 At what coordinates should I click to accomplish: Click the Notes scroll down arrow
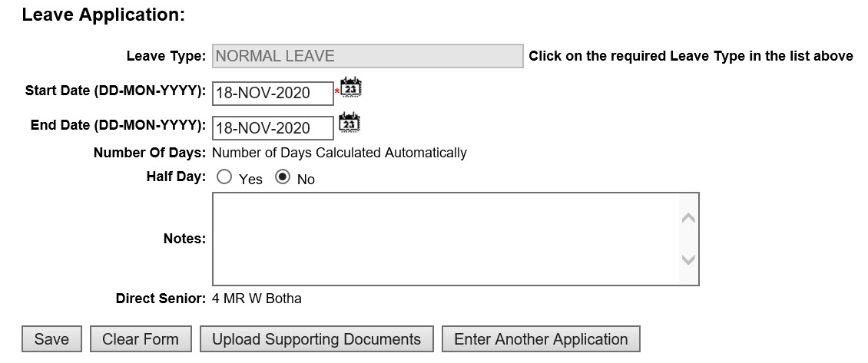[688, 260]
